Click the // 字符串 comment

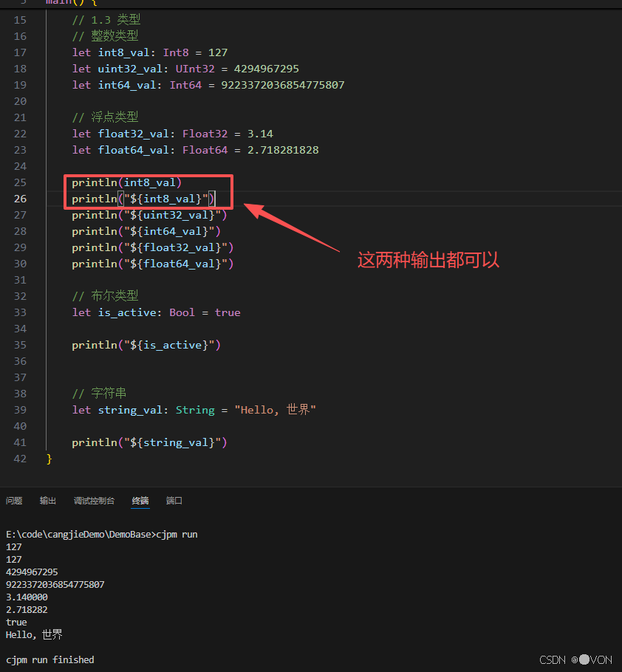pyautogui.click(x=99, y=393)
